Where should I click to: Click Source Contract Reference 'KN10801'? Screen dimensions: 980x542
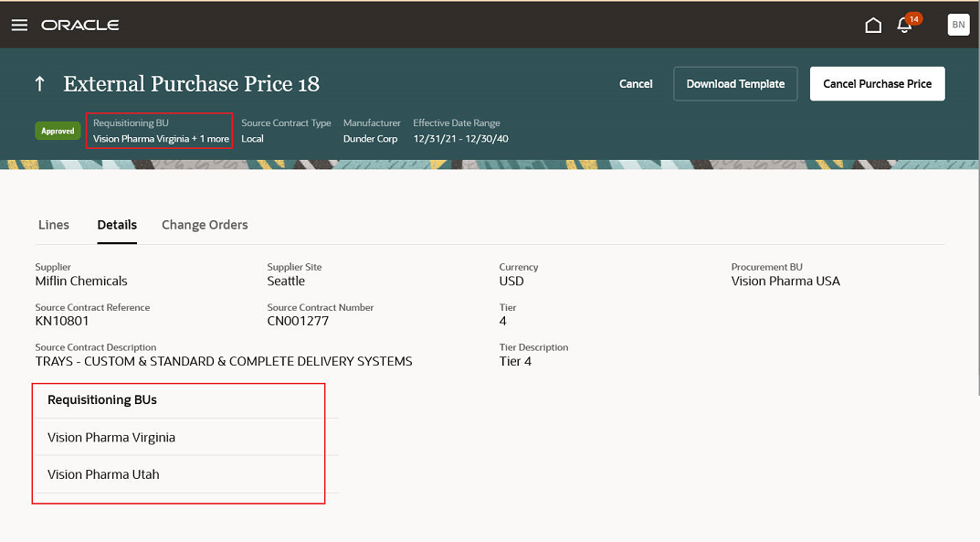[x=62, y=322]
